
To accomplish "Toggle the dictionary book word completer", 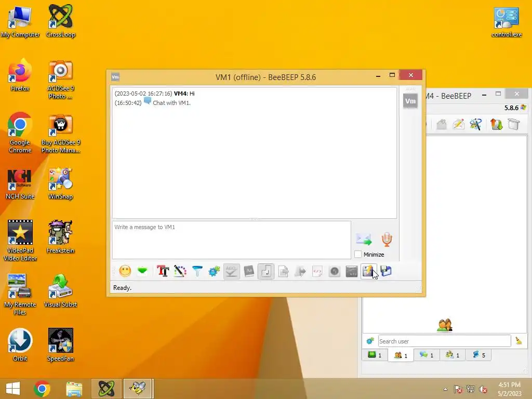I will pos(249,271).
